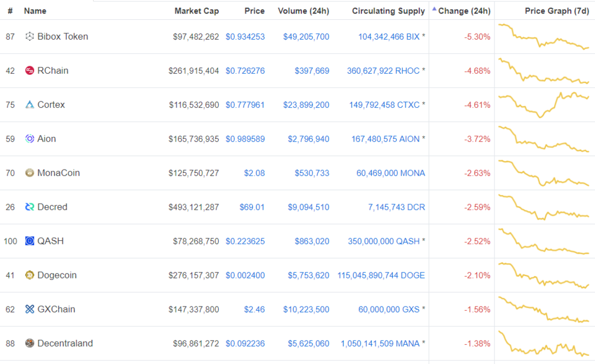Click Bibox Token volume $49,205,700
595x364 pixels.
(306, 37)
